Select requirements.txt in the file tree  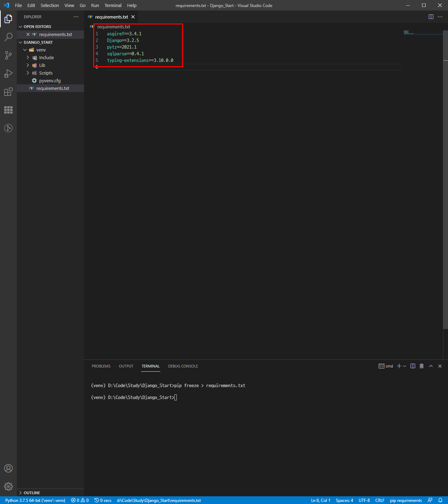pos(50,88)
